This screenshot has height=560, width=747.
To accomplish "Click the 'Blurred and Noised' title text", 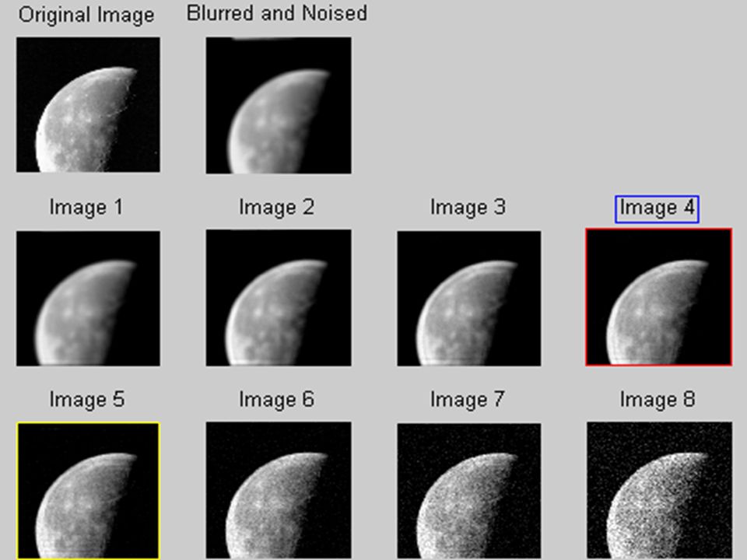I will (x=277, y=13).
